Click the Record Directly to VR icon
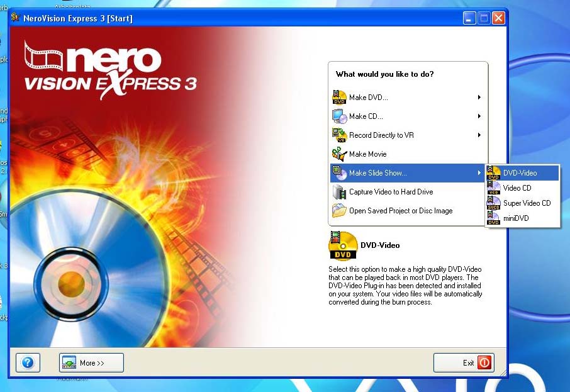Viewport: 570px width, 392px height. coord(339,135)
